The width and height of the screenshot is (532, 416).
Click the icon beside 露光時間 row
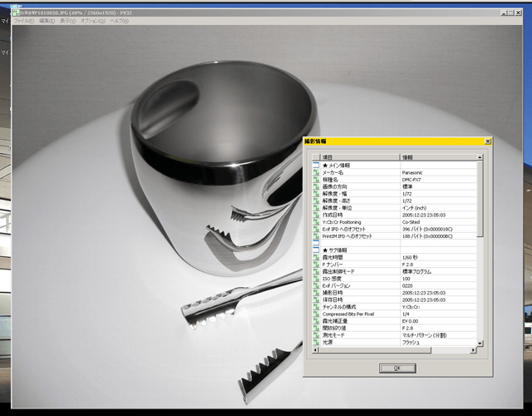[x=316, y=257]
